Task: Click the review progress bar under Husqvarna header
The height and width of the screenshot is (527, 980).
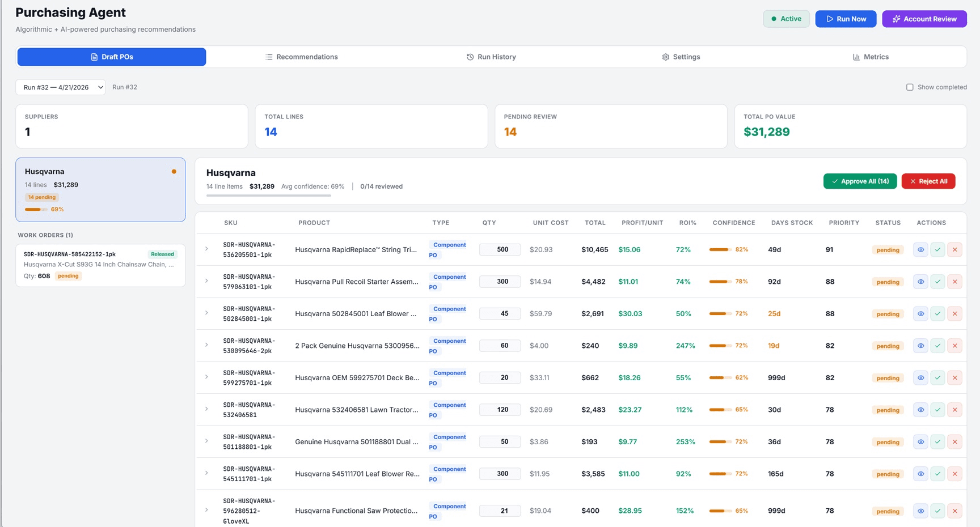Action: click(269, 195)
